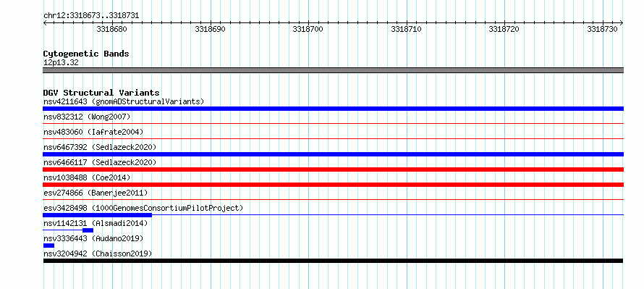Click the thin red nsv832312 variant line
The width and height of the screenshot is (644, 289).
click(x=333, y=123)
